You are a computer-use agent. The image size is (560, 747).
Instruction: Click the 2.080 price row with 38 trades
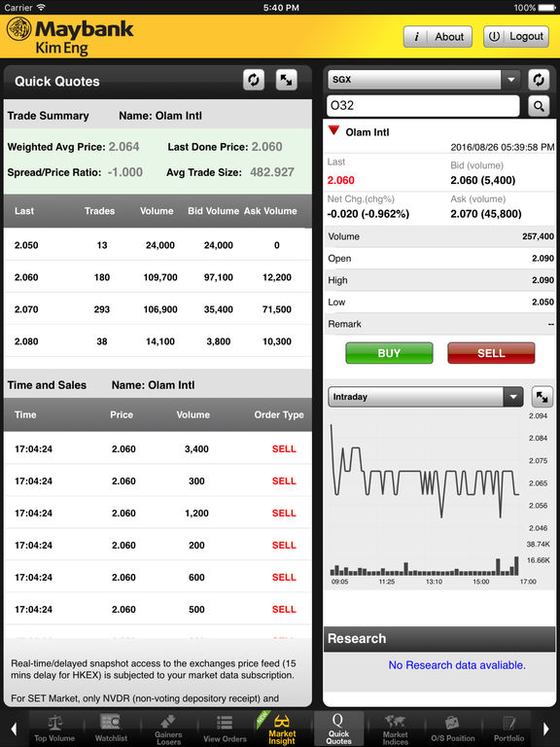pyautogui.click(x=157, y=341)
